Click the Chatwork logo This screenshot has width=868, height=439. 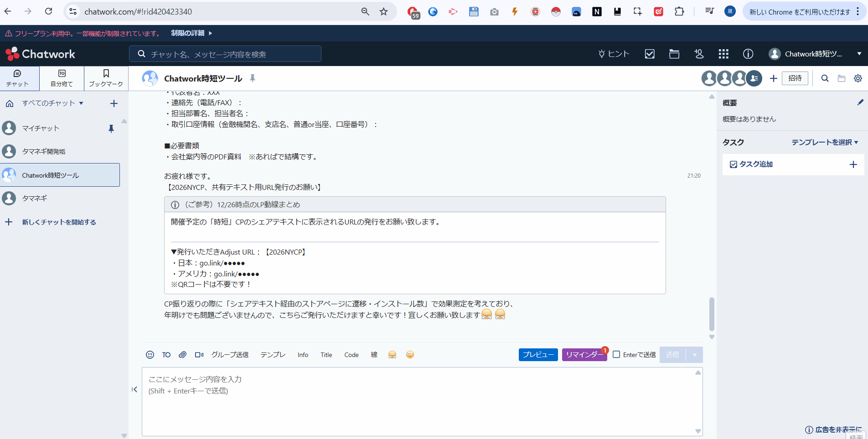[40, 54]
